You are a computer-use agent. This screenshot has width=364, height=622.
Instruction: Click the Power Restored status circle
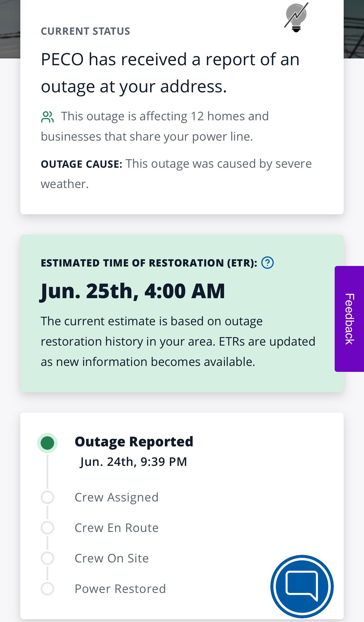47,589
